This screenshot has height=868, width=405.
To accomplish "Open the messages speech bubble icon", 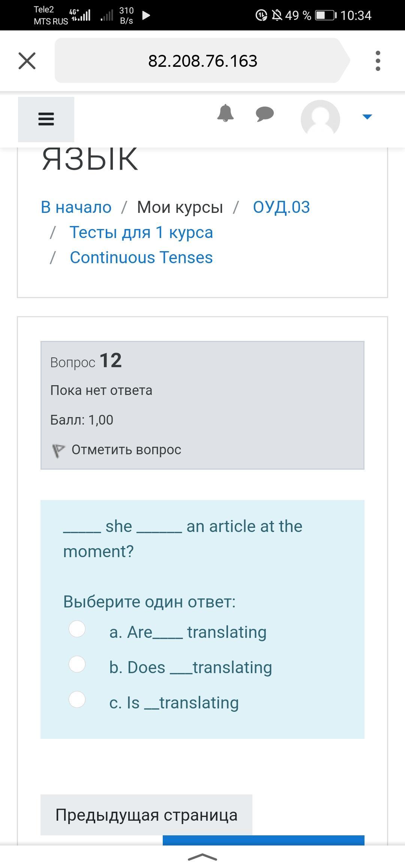I will click(x=265, y=113).
